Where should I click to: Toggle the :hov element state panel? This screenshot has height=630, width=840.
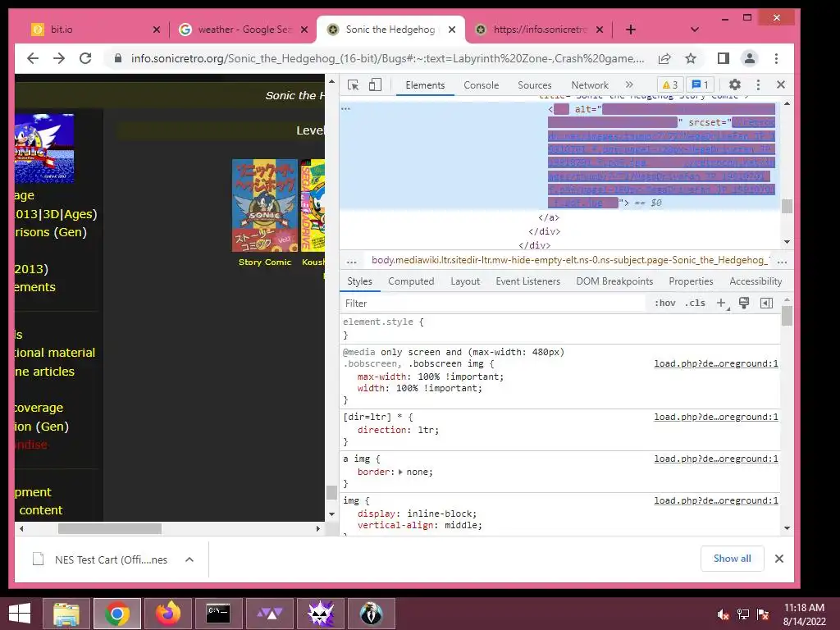[664, 304]
